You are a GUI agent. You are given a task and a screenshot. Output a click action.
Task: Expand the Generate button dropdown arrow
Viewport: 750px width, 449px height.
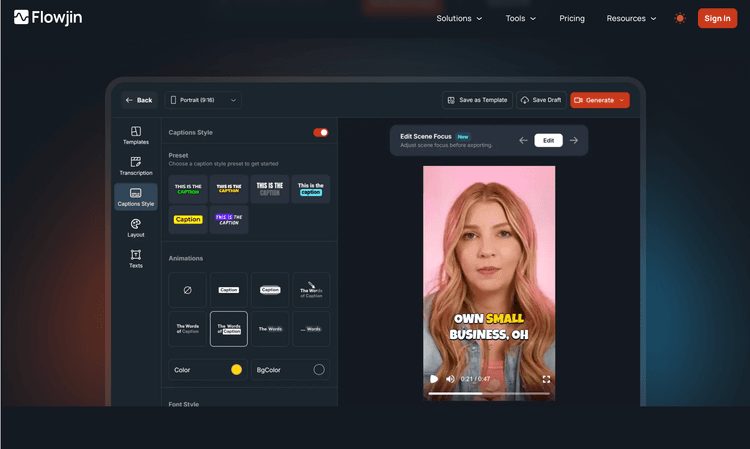point(622,100)
